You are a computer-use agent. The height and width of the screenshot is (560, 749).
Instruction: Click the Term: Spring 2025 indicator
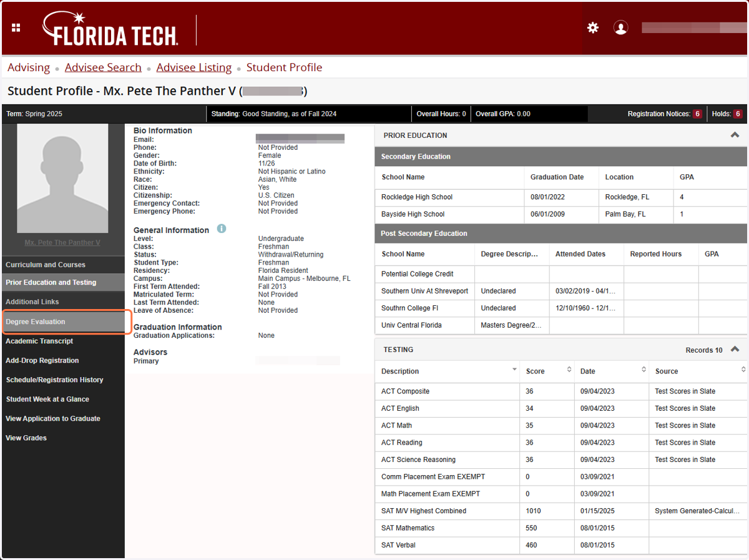(34, 114)
